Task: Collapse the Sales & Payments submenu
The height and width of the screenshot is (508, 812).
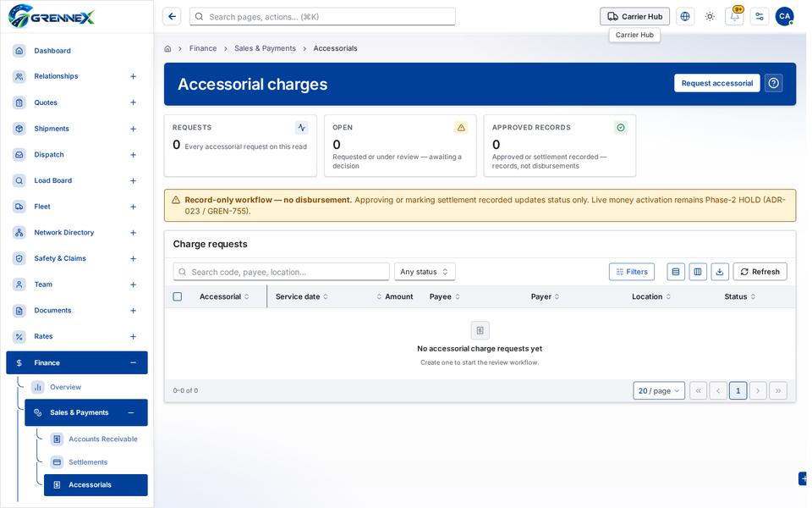Action: [131, 412]
